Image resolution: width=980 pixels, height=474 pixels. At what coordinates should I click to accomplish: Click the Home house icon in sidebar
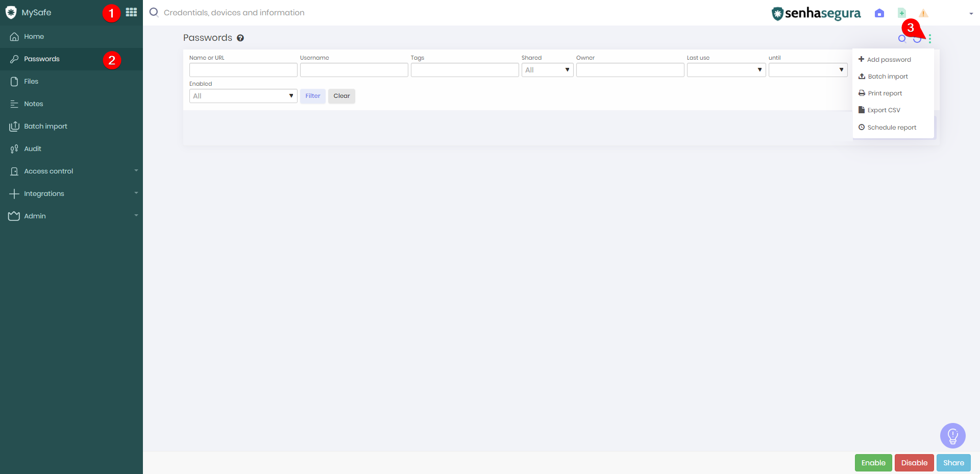(14, 37)
